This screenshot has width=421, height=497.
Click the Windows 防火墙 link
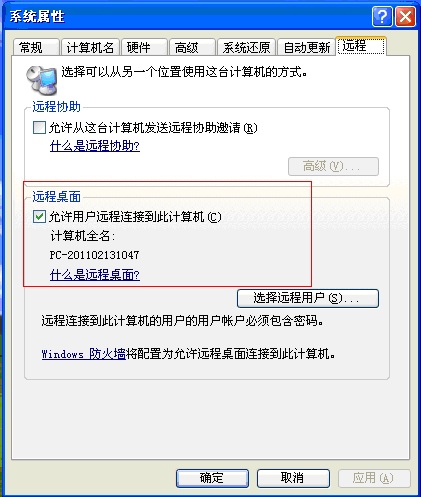tap(83, 354)
